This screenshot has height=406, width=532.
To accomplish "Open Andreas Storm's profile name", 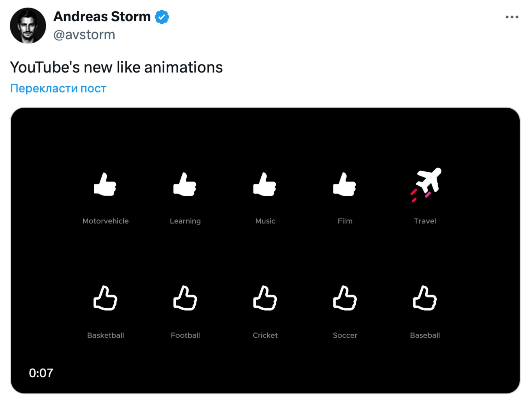I will (102, 16).
